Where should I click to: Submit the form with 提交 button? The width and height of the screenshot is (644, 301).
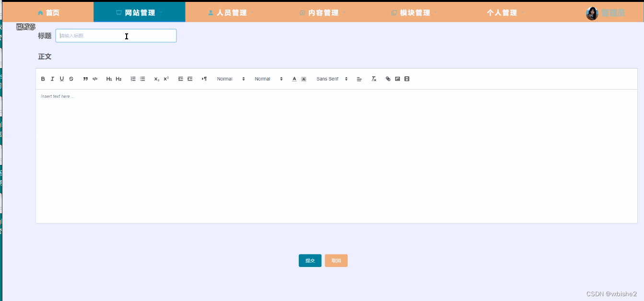click(x=310, y=261)
